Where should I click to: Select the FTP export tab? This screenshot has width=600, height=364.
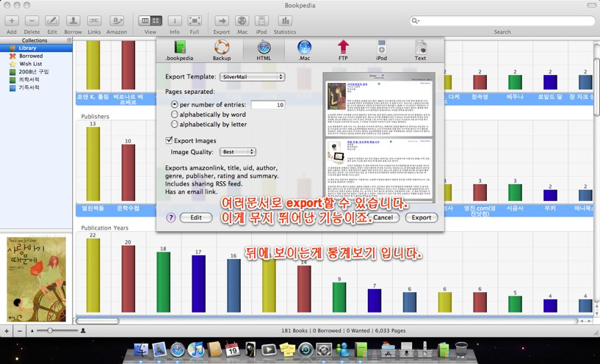pyautogui.click(x=343, y=50)
